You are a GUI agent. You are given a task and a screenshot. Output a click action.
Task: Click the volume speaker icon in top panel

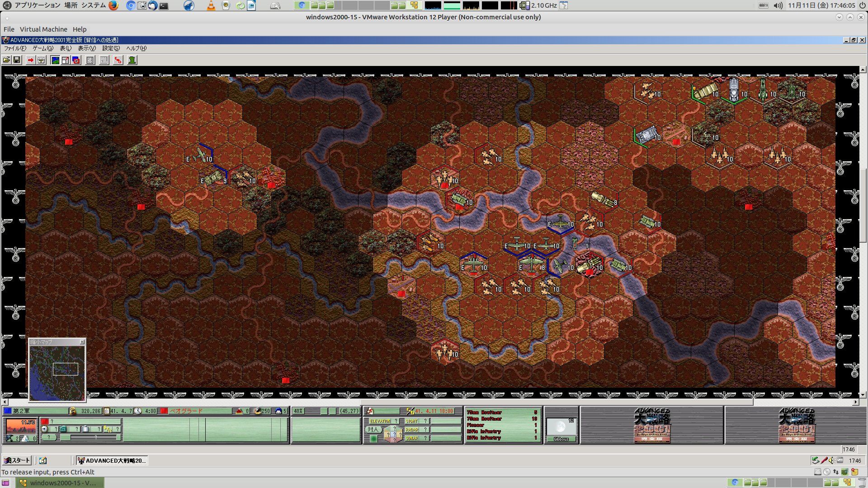click(778, 5)
